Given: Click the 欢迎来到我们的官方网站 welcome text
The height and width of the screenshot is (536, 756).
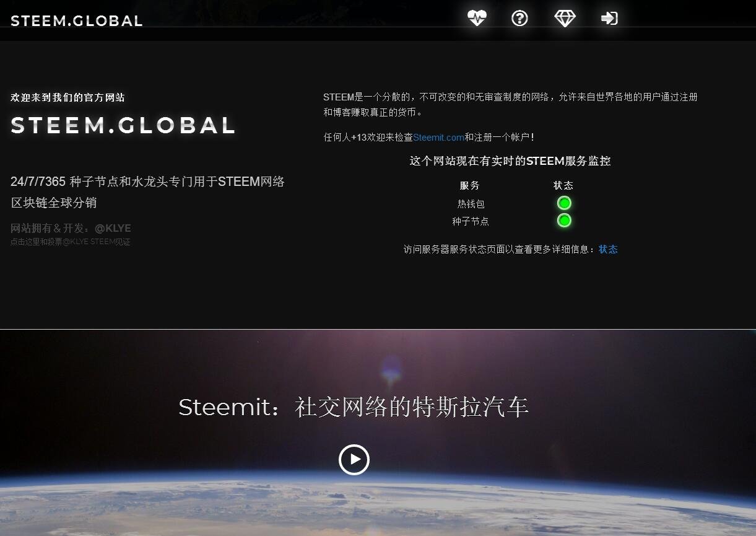Looking at the screenshot, I should 67,97.
